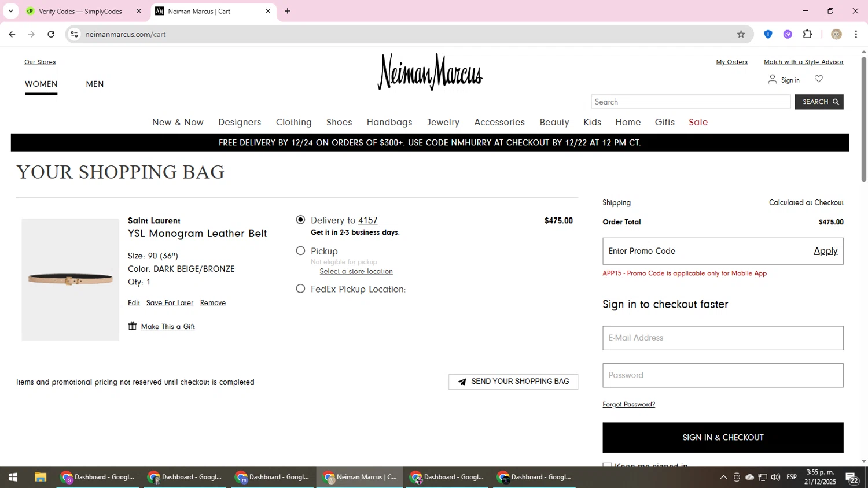Open site information icon in address bar

coord(74,34)
